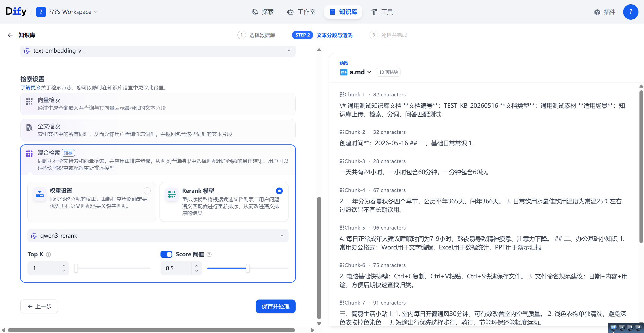Viewport: 644px width, 333px height.
Task: Click the previous step button
Action: coord(39,306)
